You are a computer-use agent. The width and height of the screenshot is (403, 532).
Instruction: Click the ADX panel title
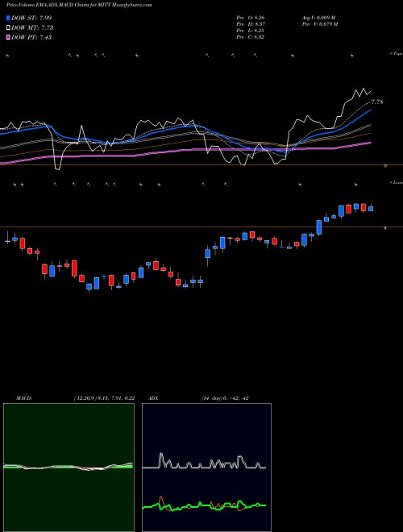click(154, 398)
